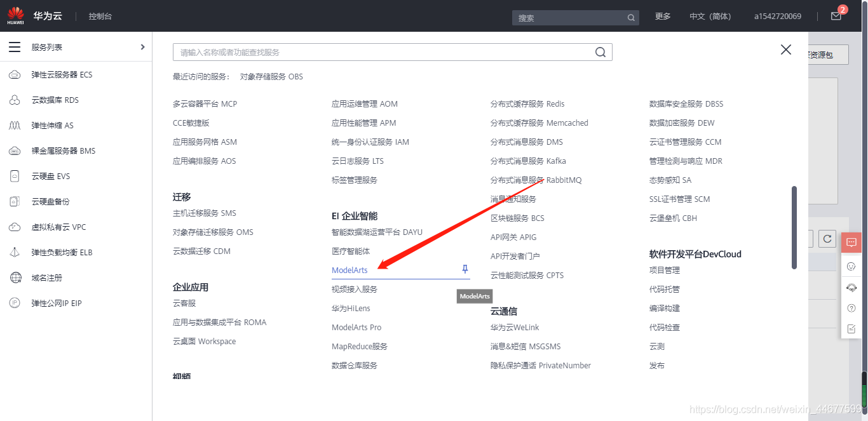Viewport: 868px width, 421px height.
Task: Close the service list panel with X
Action: point(786,50)
